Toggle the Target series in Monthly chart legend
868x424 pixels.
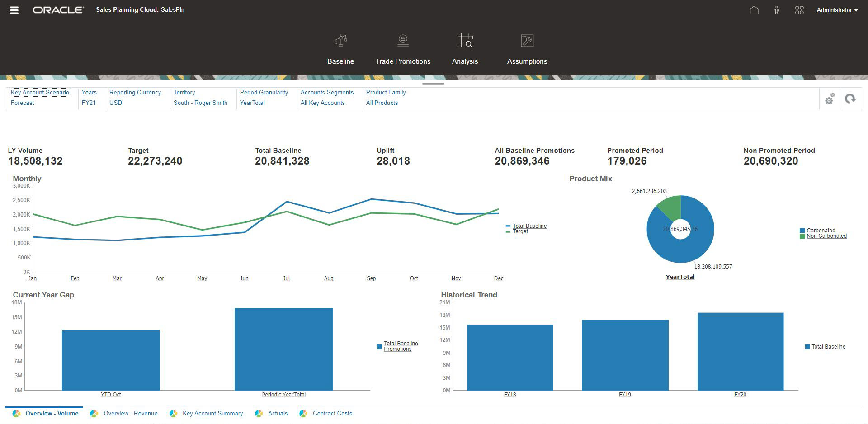[521, 231]
